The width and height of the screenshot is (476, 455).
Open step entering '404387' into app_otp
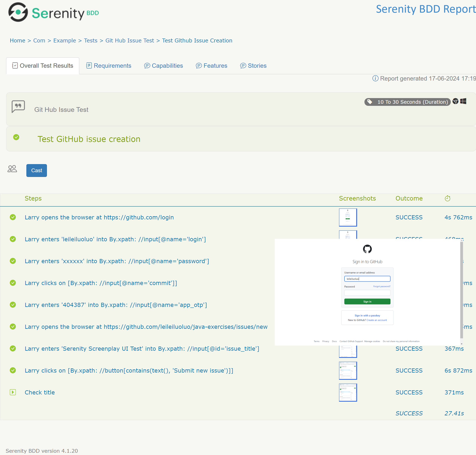(x=116, y=305)
